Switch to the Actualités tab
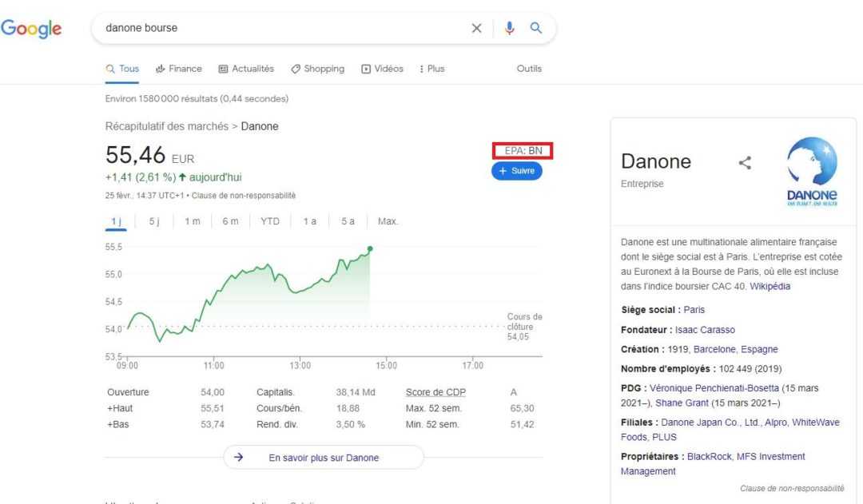The height and width of the screenshot is (504, 863). (252, 69)
